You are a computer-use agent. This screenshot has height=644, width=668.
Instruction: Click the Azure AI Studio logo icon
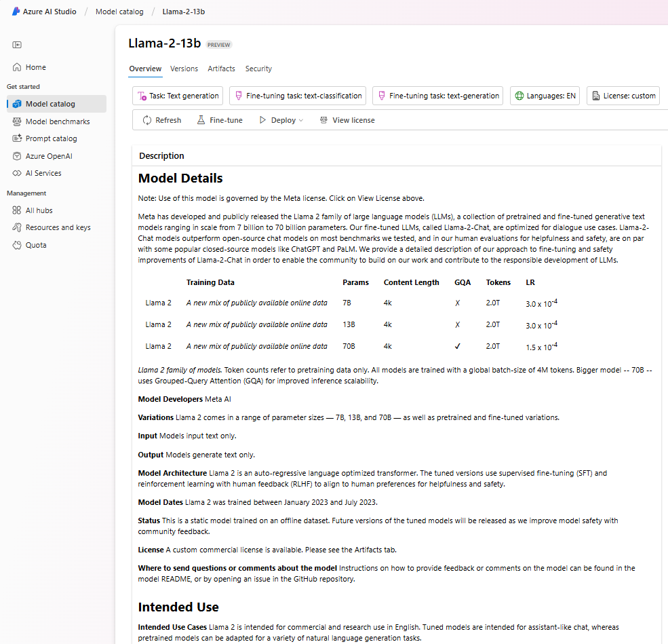tap(16, 12)
